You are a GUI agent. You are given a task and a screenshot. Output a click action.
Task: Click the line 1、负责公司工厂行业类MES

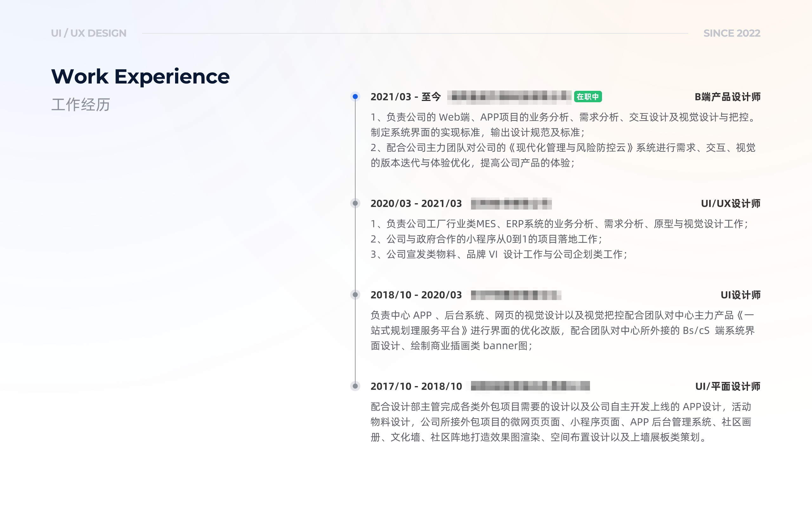[x=560, y=224]
